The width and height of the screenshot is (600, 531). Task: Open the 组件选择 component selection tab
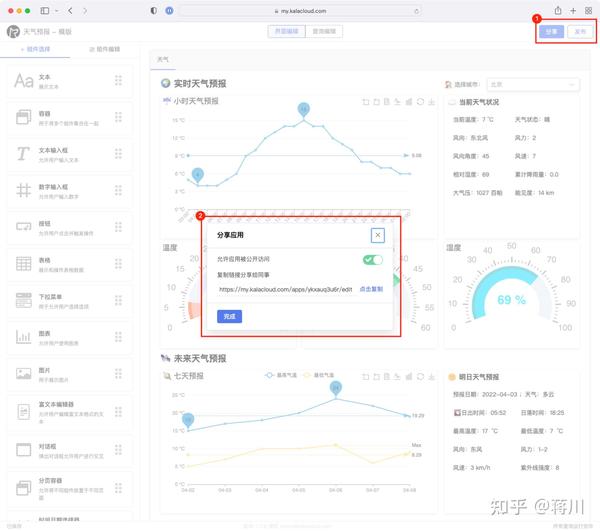pos(35,49)
